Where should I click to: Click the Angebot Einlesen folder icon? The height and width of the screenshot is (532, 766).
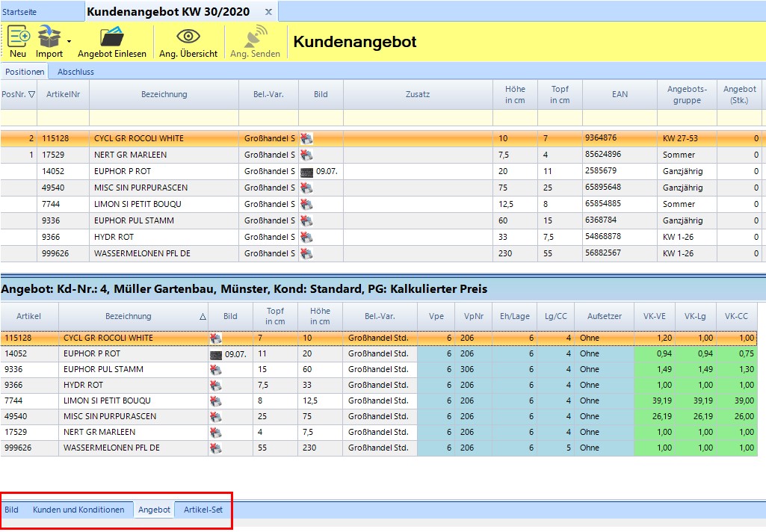pyautogui.click(x=112, y=36)
